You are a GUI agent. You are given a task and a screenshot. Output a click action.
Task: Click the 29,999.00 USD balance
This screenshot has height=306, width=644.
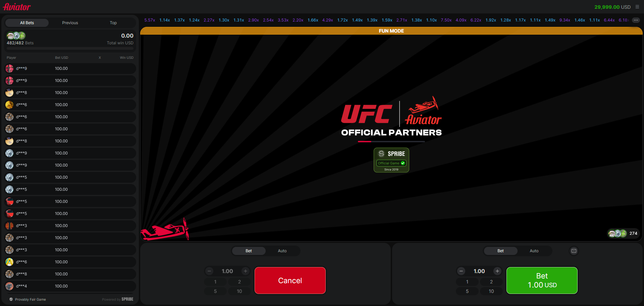coord(612,7)
